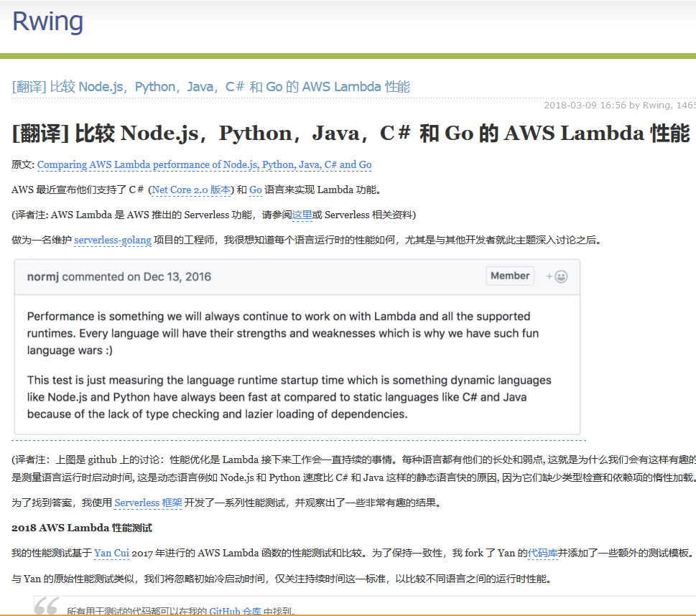Image resolution: width=696 pixels, height=616 pixels.
Task: Open the 'GitHub 仓库' link in blockquote
Action: pos(235,611)
